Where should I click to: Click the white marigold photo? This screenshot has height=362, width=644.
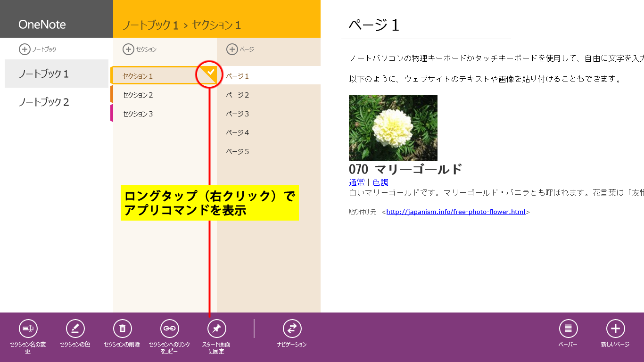point(393,128)
